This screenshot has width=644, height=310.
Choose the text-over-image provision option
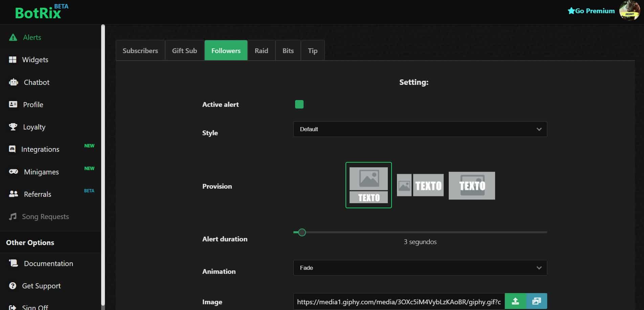[471, 186]
